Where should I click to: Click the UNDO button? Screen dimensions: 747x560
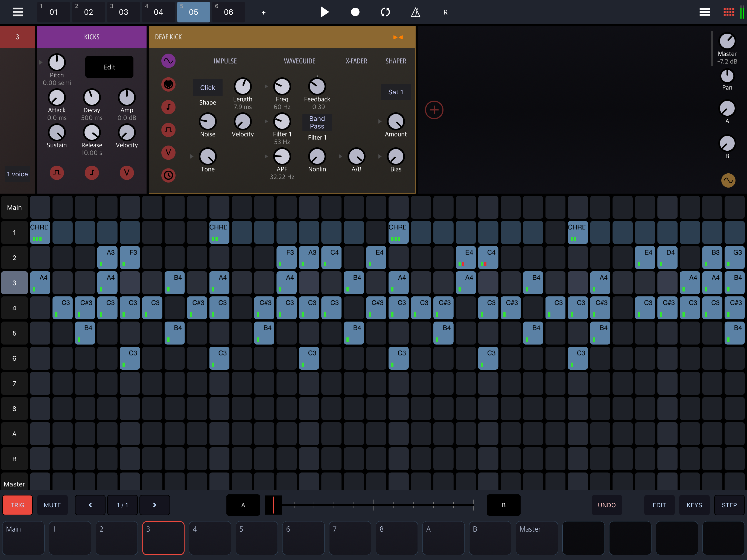pyautogui.click(x=606, y=504)
